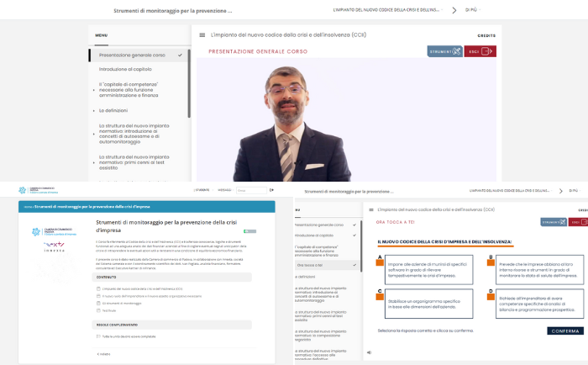Click the hamburger menu icon beside the video title
Viewport: 588px width, 365px height.
pyautogui.click(x=202, y=35)
